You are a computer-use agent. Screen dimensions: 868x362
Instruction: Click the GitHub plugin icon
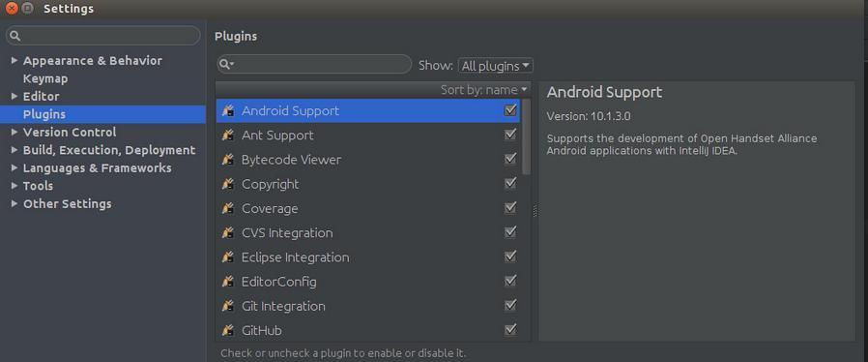(227, 330)
